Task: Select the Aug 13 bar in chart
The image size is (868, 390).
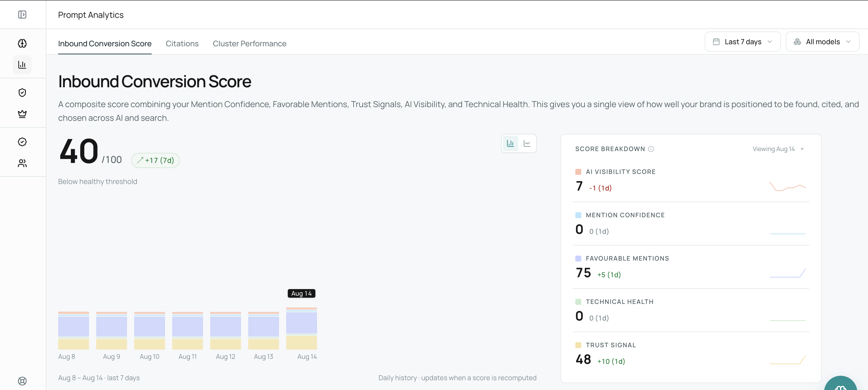Action: click(264, 330)
